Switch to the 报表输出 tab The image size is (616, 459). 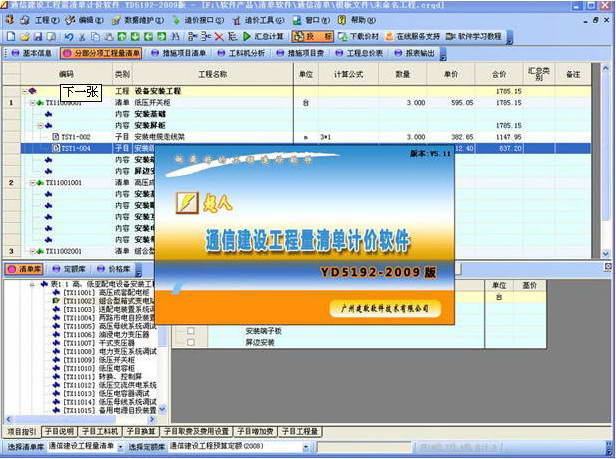pos(415,53)
